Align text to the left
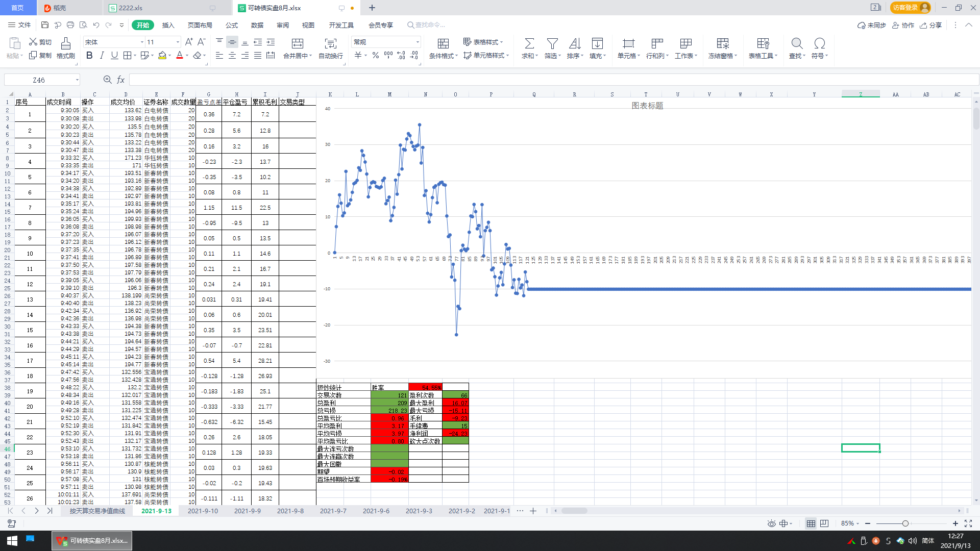Viewport: 980px width, 551px height. pyautogui.click(x=219, y=55)
